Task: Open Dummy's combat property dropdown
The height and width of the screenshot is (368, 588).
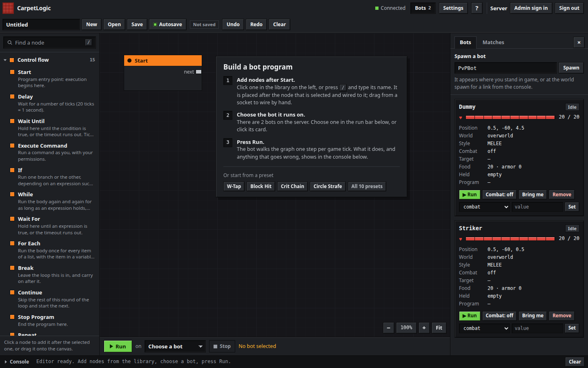Action: pos(485,207)
